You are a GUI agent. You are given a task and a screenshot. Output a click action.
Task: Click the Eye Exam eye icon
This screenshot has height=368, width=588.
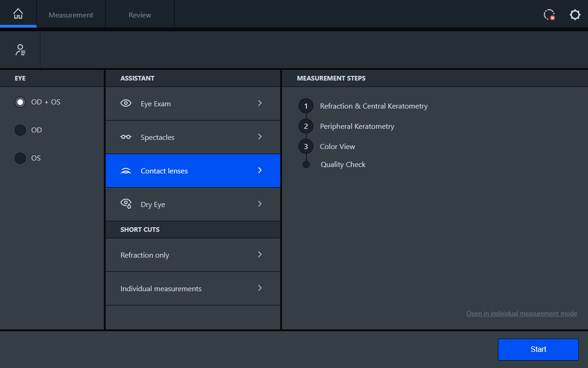(126, 103)
